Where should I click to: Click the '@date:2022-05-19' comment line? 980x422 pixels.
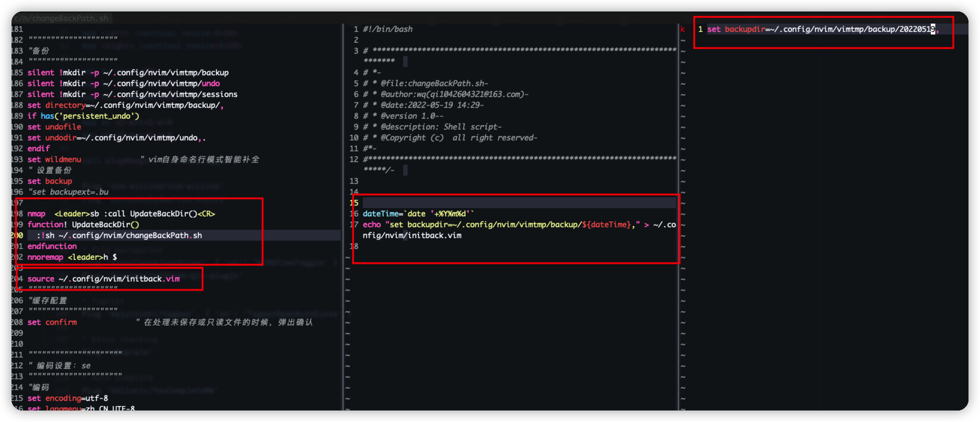[424, 105]
